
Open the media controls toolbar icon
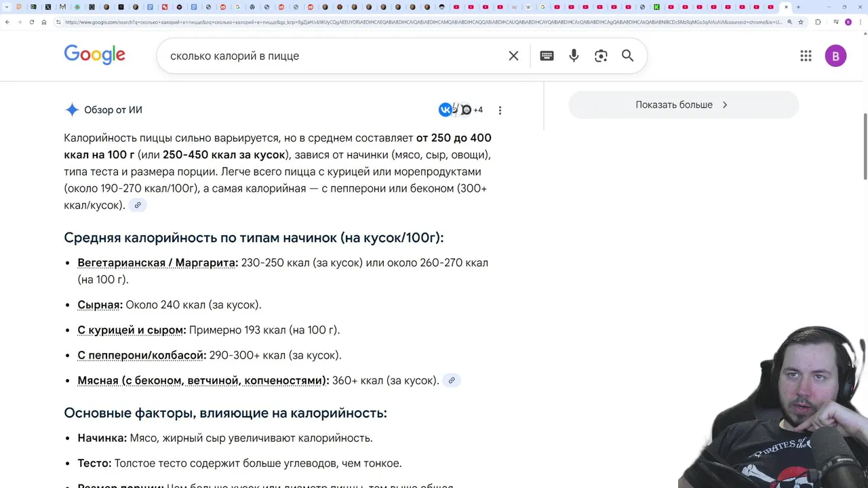tap(835, 22)
